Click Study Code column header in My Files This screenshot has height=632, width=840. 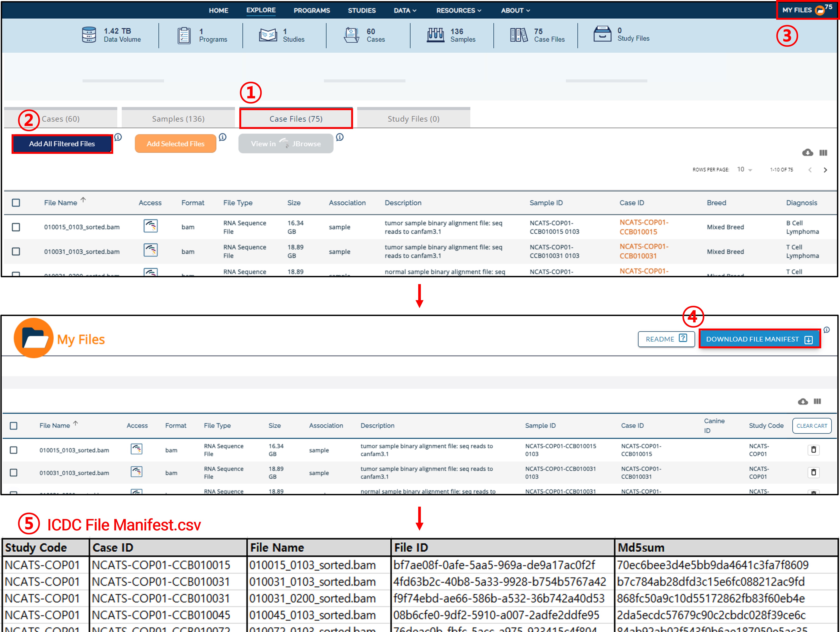(766, 425)
